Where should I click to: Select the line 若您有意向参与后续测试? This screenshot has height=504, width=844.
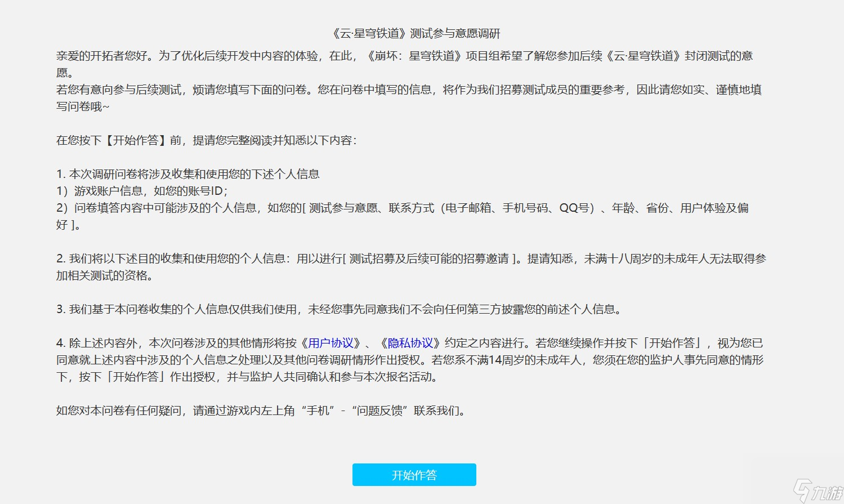(409, 98)
